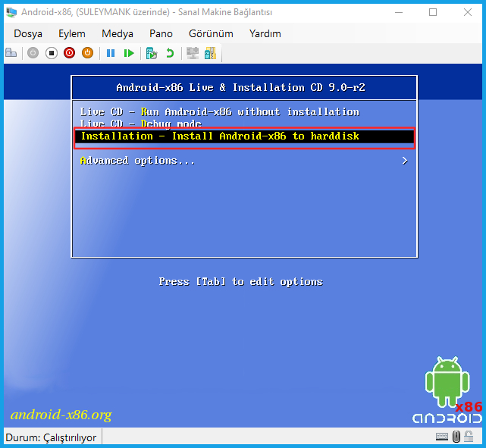Screen dimensions: 486x448
Task: Select Live CD Debug mode entry
Action: pyautogui.click(x=141, y=124)
